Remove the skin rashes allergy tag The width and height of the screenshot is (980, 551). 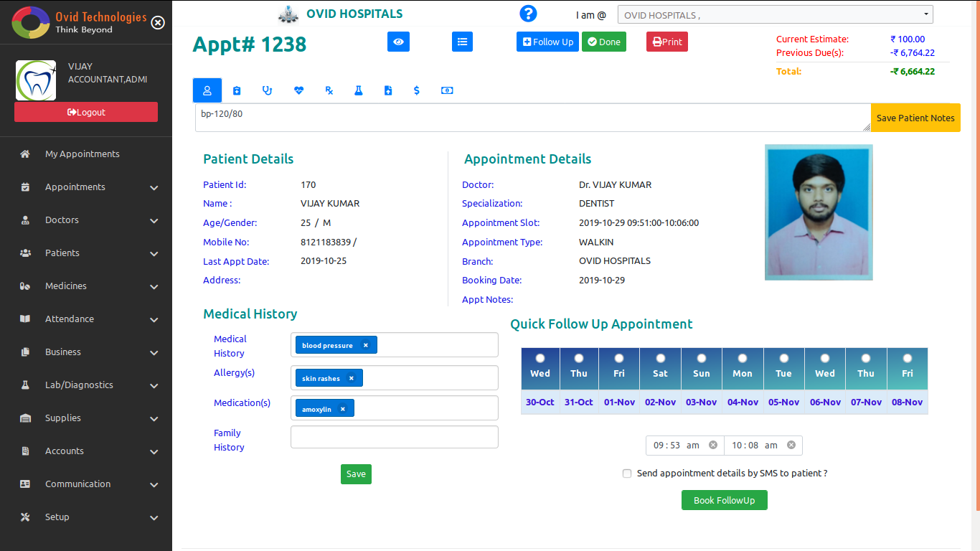coord(351,378)
